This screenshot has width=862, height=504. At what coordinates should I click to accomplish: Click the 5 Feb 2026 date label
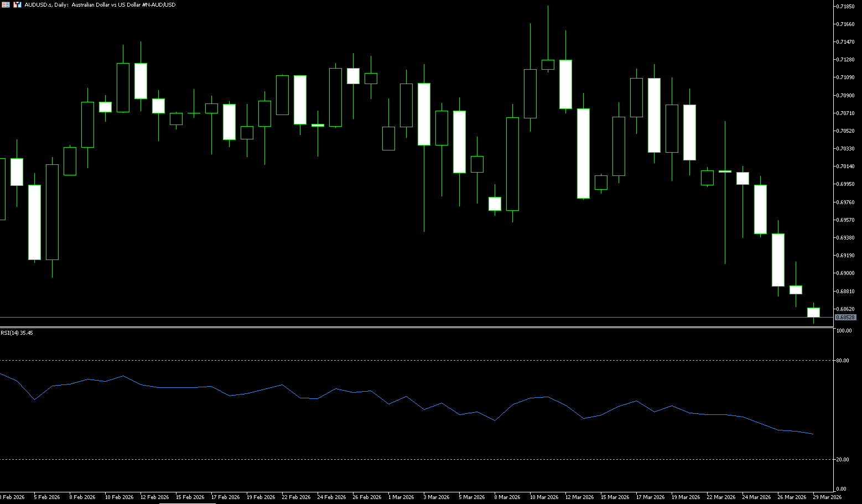(x=46, y=497)
